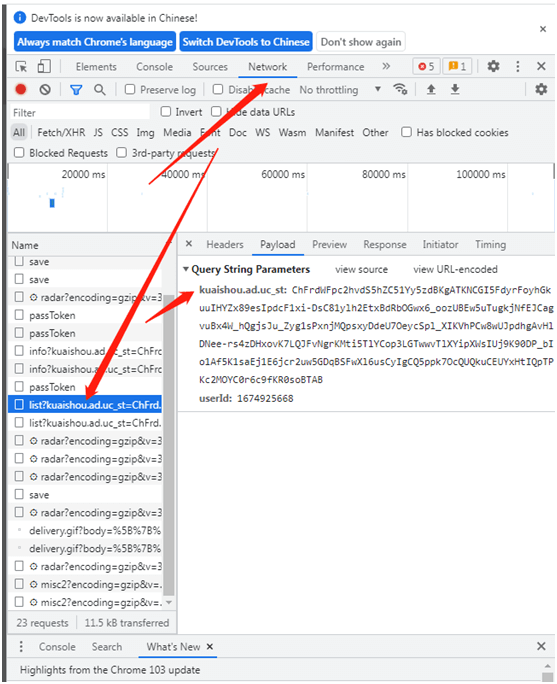Select the Response tab

[385, 244]
